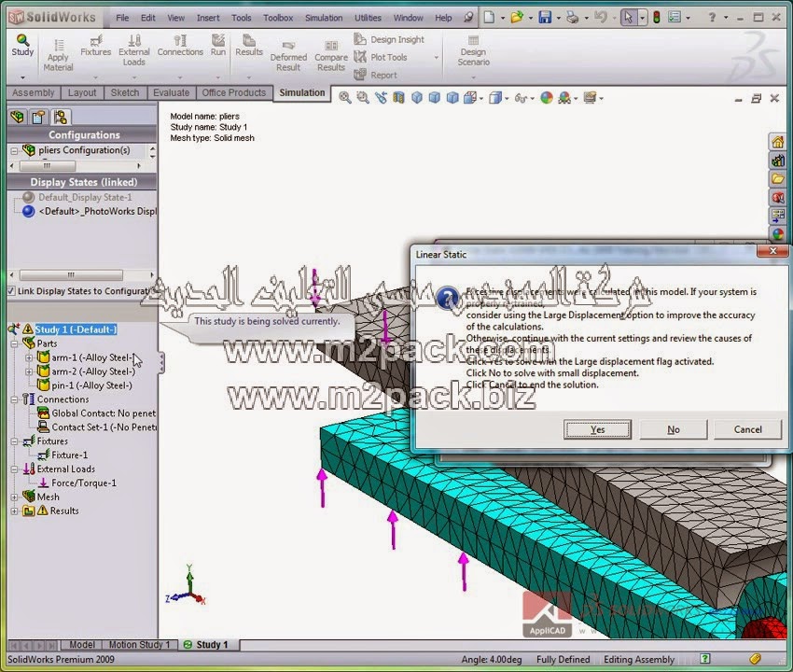The height and width of the screenshot is (672, 793).
Task: Collapse the External Loads folder
Action: click(x=14, y=469)
